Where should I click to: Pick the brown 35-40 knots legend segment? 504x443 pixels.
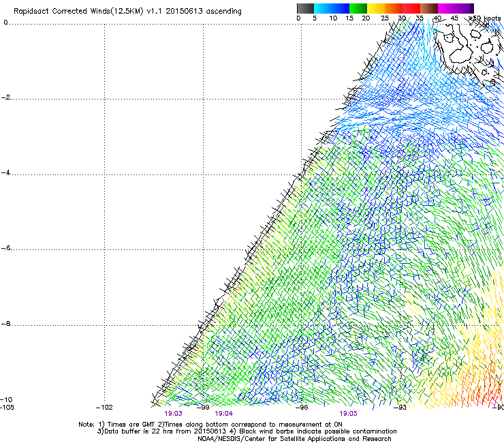click(429, 8)
